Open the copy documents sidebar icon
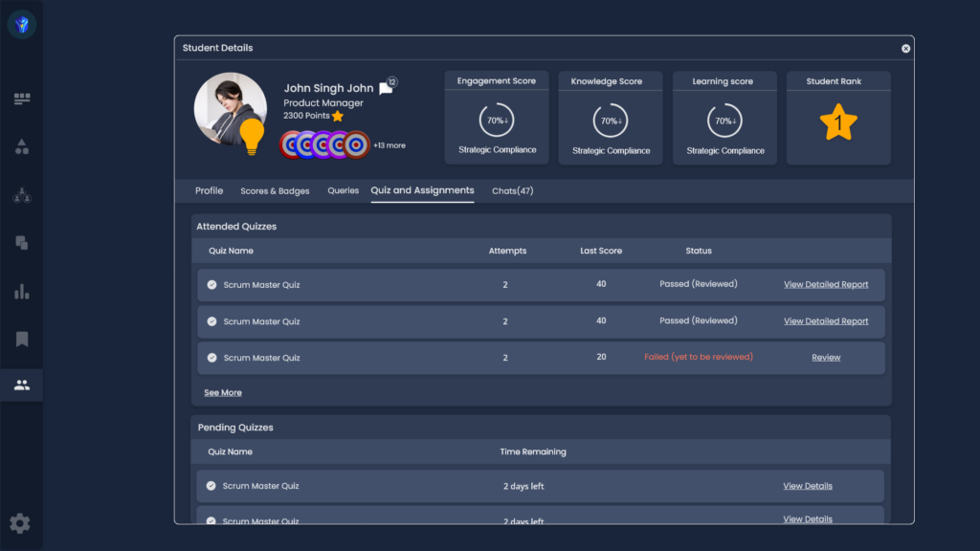980x551 pixels. coord(22,243)
